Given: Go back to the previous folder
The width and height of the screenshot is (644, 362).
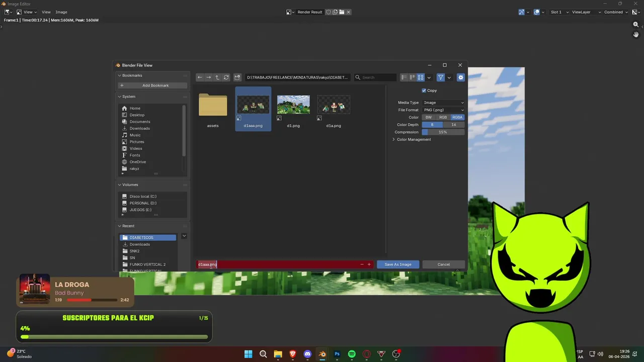Looking at the screenshot, I should click(200, 77).
